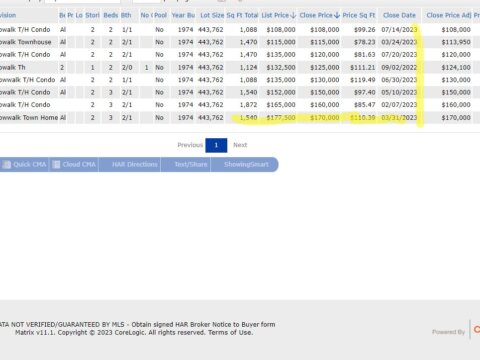Click the Lot Size column header
This screenshot has width=480, height=360.
point(212,15)
